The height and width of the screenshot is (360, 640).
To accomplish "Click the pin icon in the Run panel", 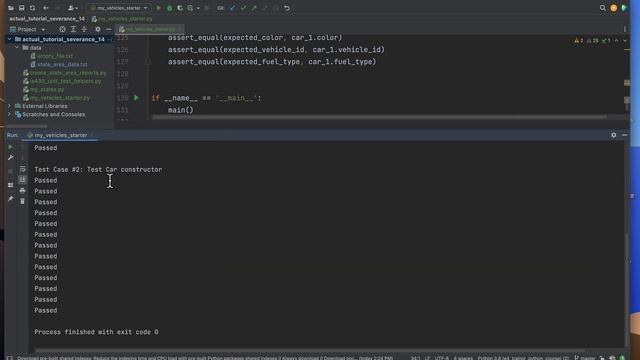I will click(x=11, y=199).
